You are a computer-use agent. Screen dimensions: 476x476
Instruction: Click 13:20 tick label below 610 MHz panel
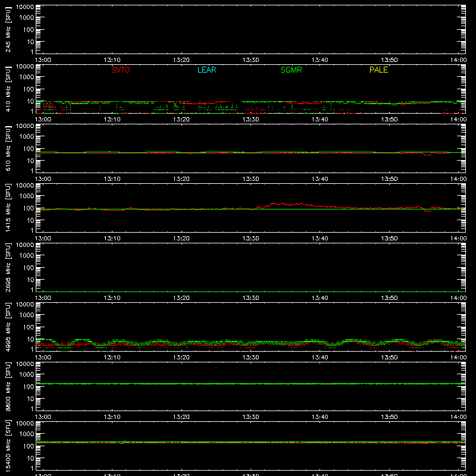[181, 179]
